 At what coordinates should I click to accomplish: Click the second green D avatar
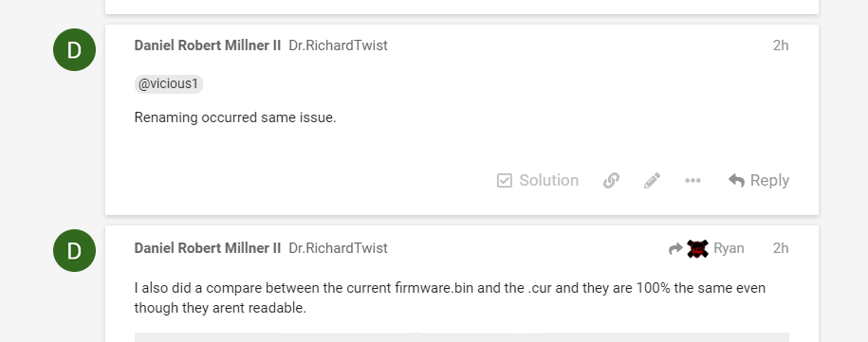click(x=74, y=251)
